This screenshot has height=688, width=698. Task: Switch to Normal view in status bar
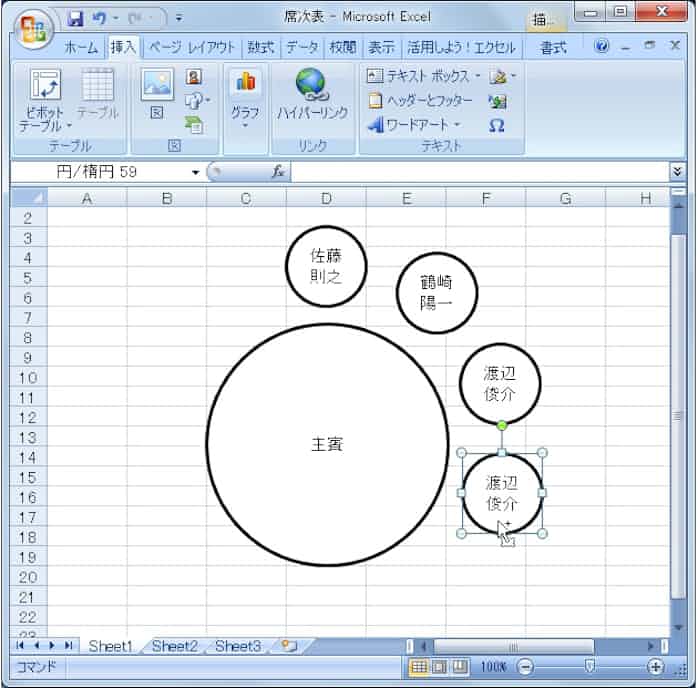click(419, 667)
